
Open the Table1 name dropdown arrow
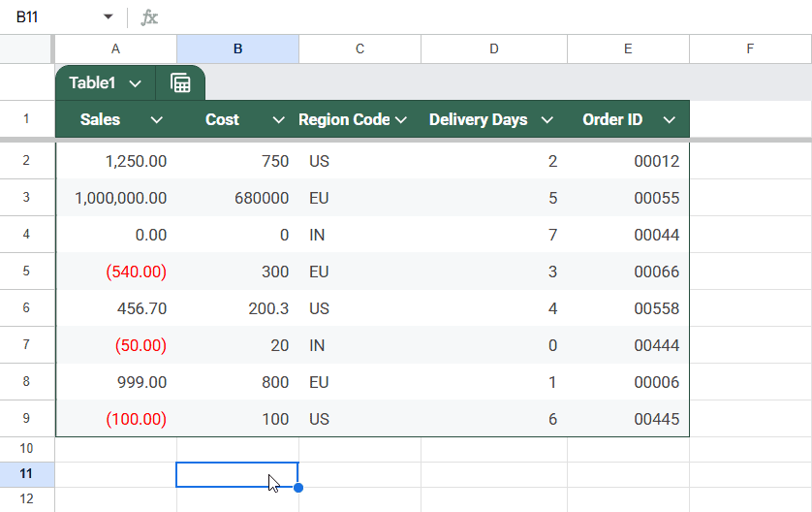135,83
